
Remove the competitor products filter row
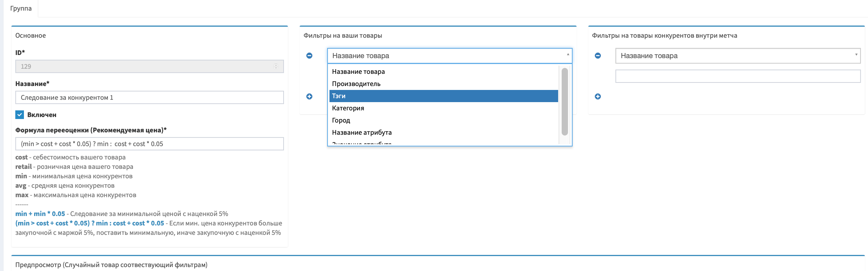[598, 56]
